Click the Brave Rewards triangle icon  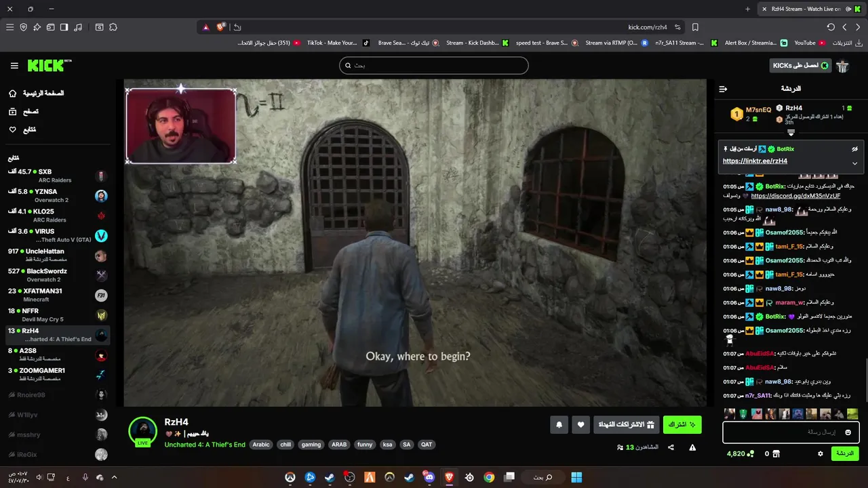[205, 27]
